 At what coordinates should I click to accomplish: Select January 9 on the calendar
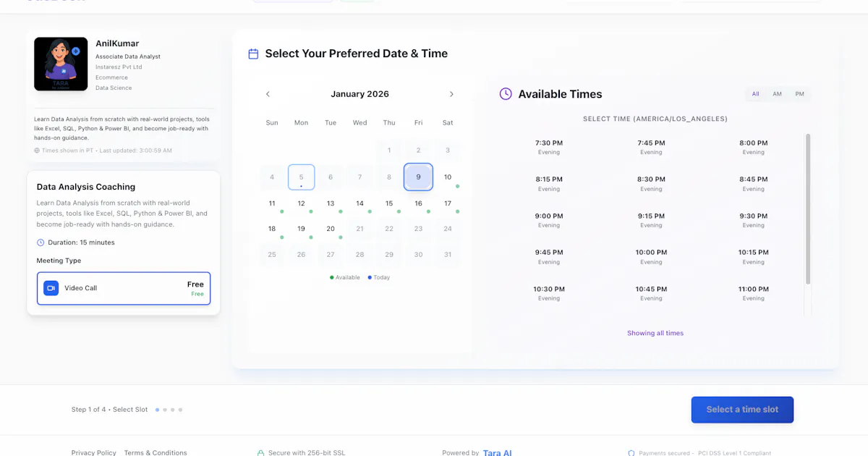pyautogui.click(x=418, y=177)
